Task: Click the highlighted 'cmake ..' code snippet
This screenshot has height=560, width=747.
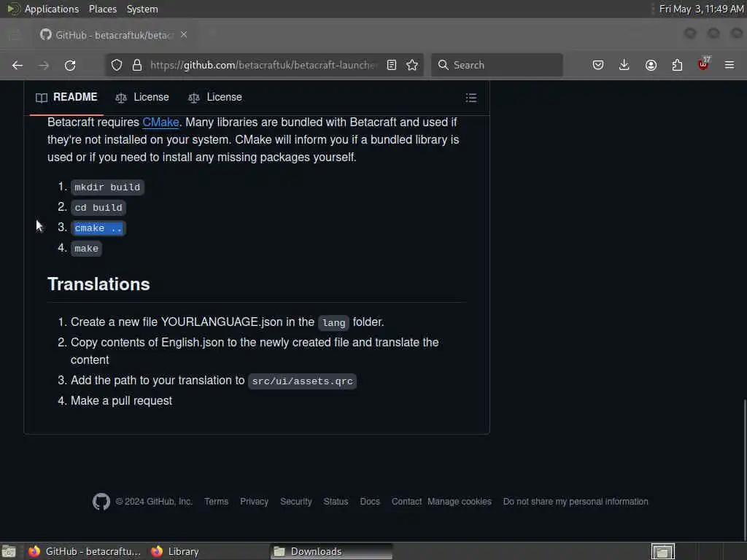Action: pos(98,228)
